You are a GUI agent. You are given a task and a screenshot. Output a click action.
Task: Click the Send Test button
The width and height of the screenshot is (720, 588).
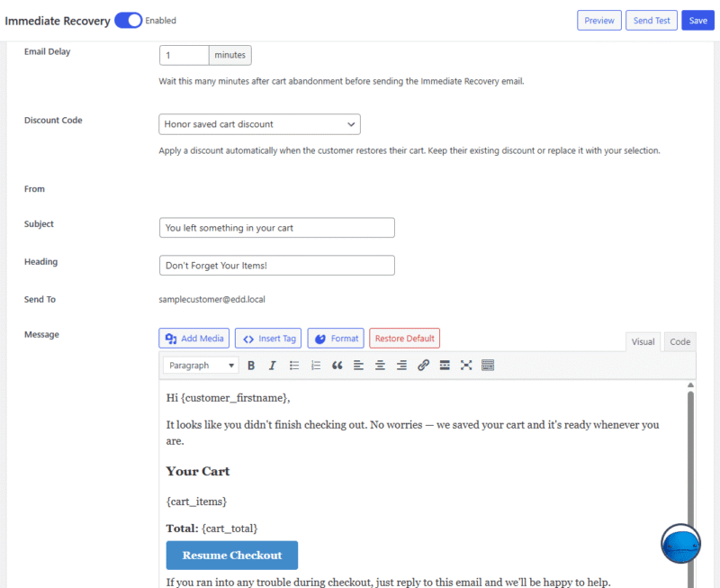pyautogui.click(x=652, y=21)
